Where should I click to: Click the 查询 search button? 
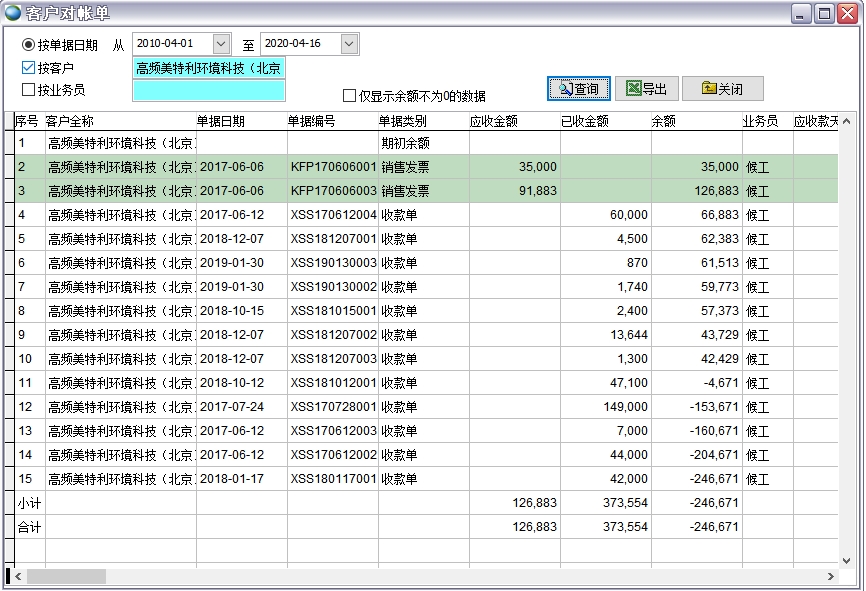click(578, 89)
